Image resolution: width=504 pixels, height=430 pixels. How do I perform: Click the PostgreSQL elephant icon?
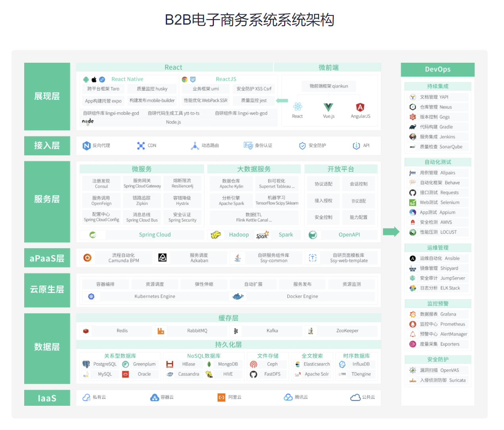pyautogui.click(x=86, y=364)
